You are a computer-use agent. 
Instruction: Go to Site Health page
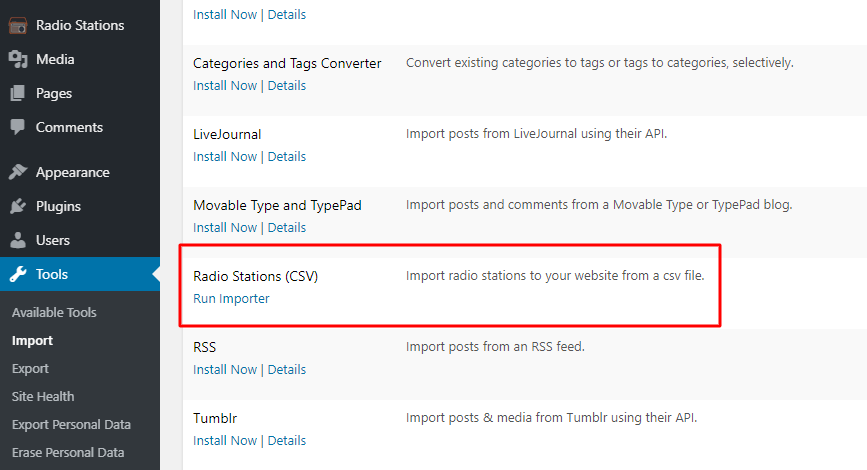click(x=43, y=396)
